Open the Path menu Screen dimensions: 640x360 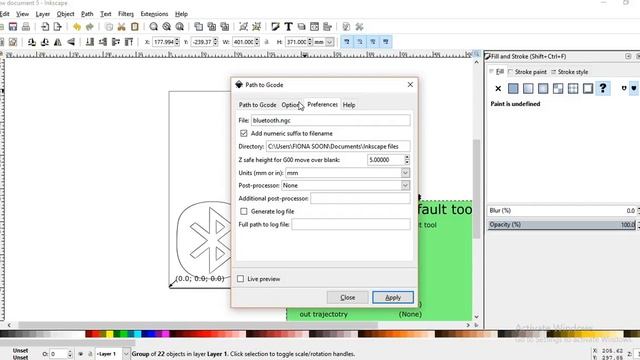coord(87,14)
